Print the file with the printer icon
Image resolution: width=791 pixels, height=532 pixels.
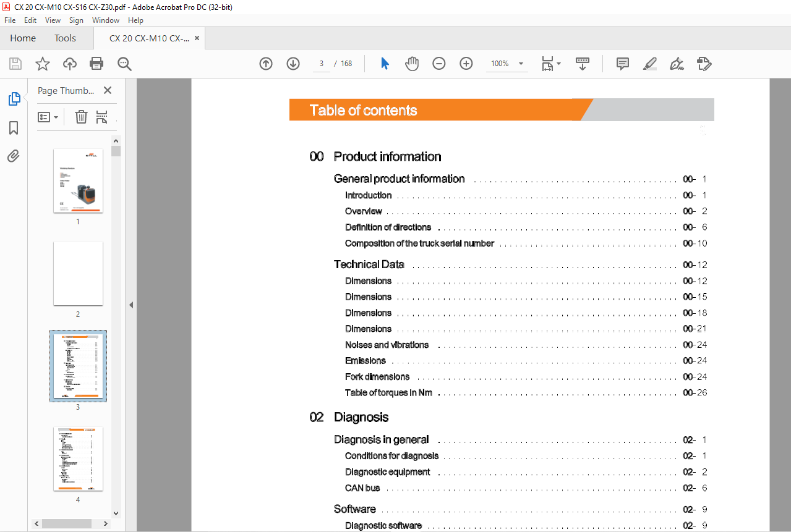[x=96, y=64]
